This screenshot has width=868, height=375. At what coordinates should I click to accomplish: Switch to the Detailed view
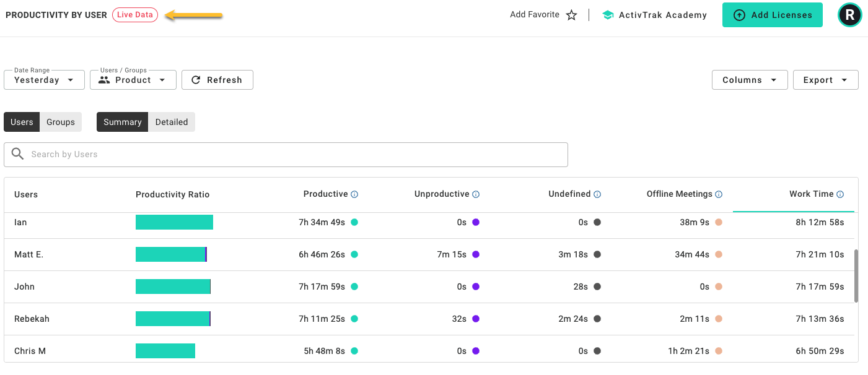coord(172,122)
